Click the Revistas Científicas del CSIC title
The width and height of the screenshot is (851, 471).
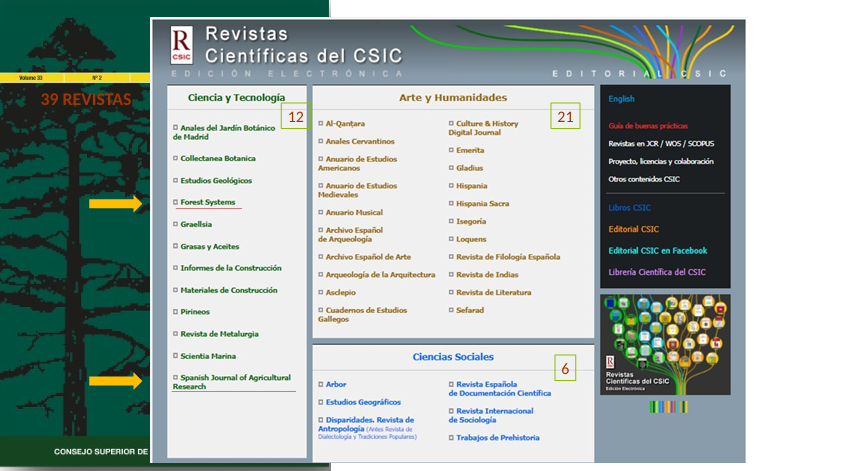pos(303,44)
